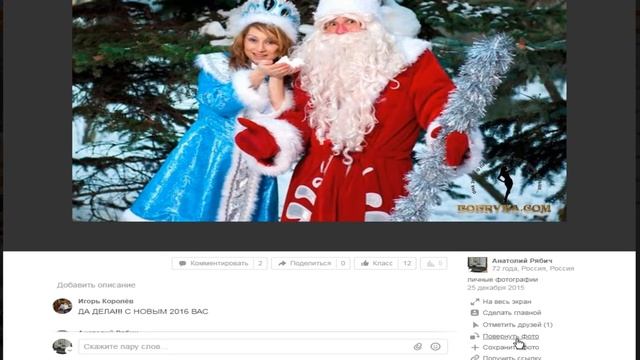This screenshot has height=360, width=640.
Task: Open Анатолий Рябич profile link
Action: click(522, 260)
